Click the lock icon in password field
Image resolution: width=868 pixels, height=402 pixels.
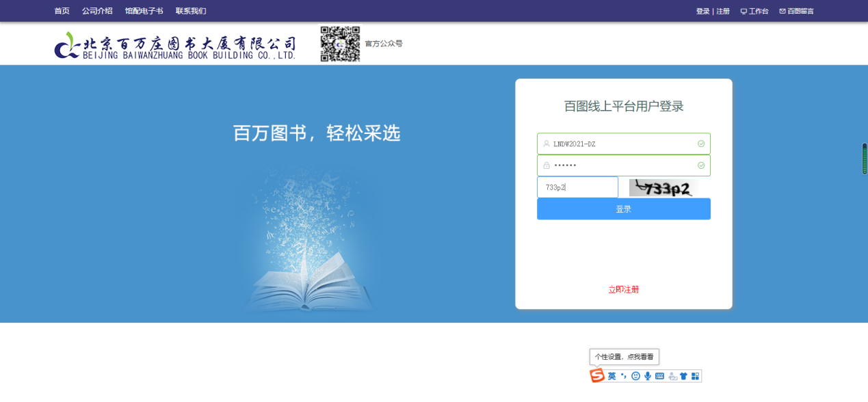(547, 165)
